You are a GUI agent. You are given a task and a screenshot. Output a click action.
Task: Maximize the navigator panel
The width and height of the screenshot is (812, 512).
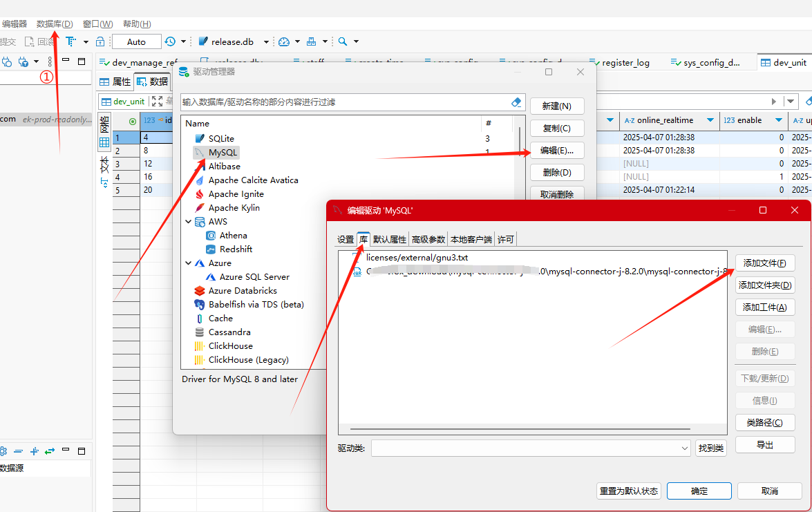pos(82,61)
